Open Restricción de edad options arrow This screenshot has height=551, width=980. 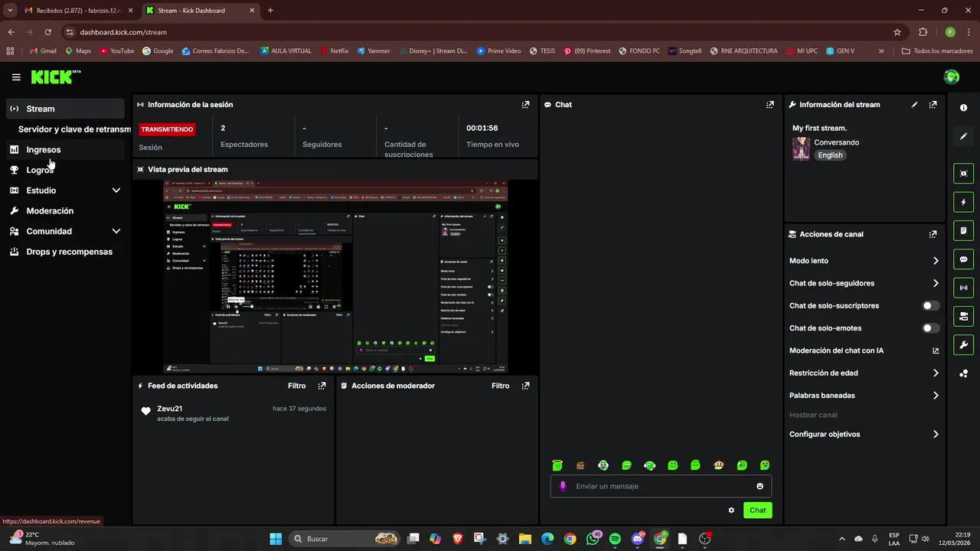(936, 373)
